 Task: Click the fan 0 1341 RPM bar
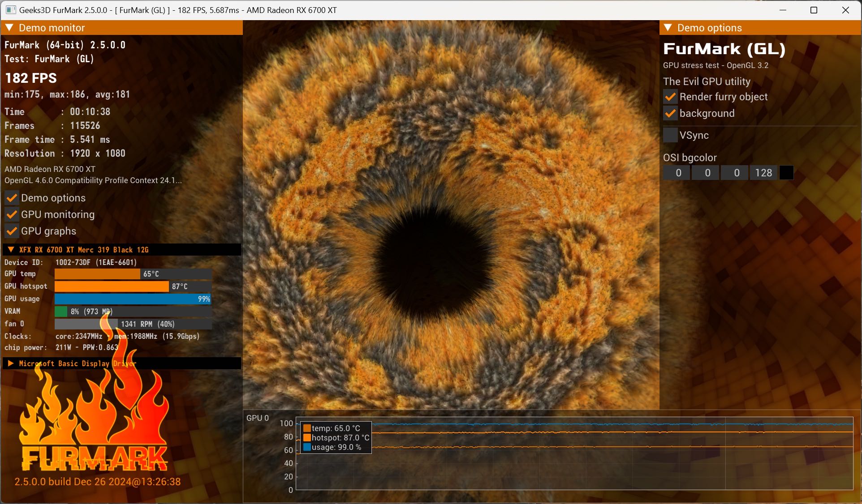coord(133,324)
